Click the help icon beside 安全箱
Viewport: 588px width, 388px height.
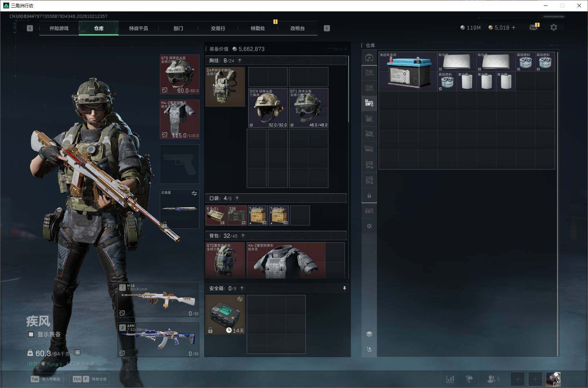[242, 288]
